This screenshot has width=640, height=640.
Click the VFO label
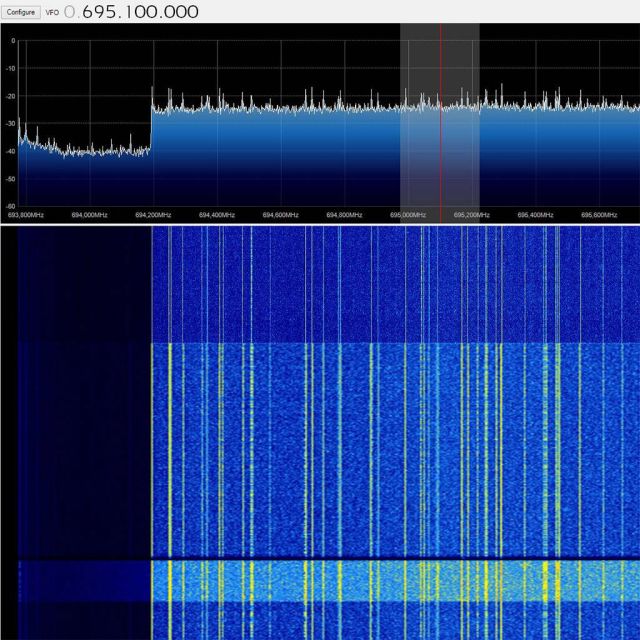point(53,12)
